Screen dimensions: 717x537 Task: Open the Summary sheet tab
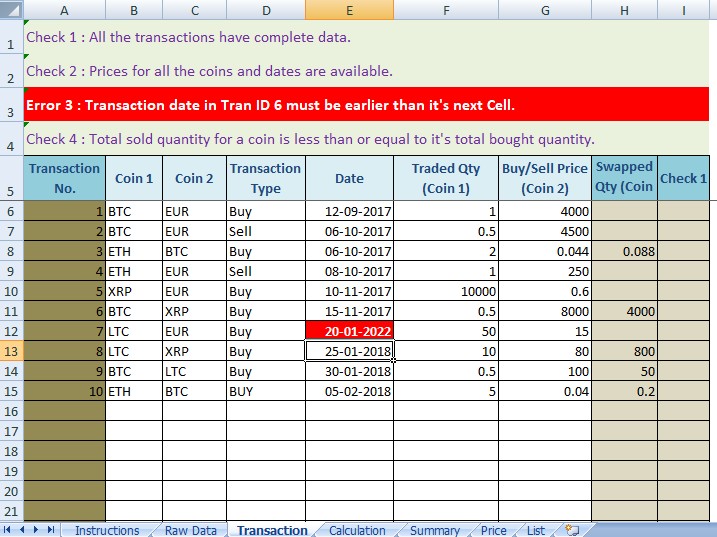point(434,530)
